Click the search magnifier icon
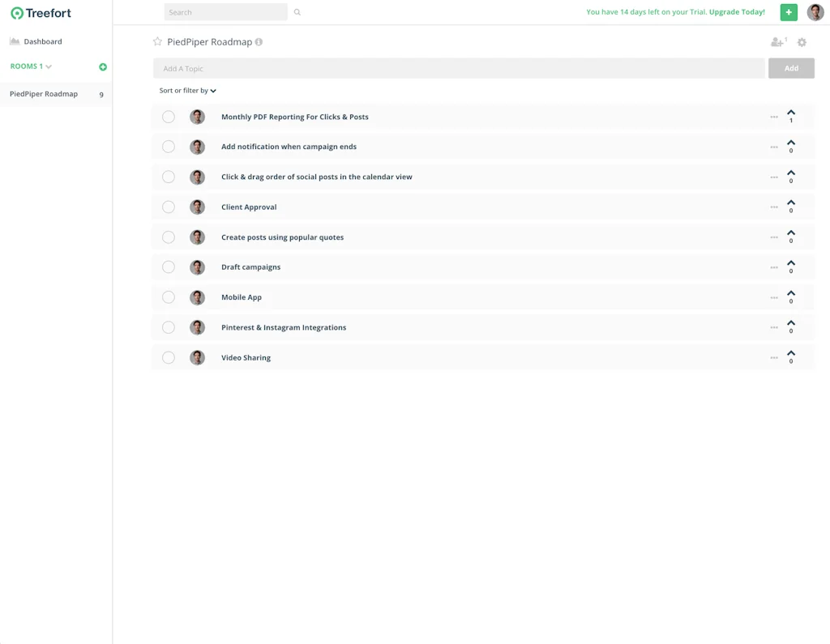 297,12
